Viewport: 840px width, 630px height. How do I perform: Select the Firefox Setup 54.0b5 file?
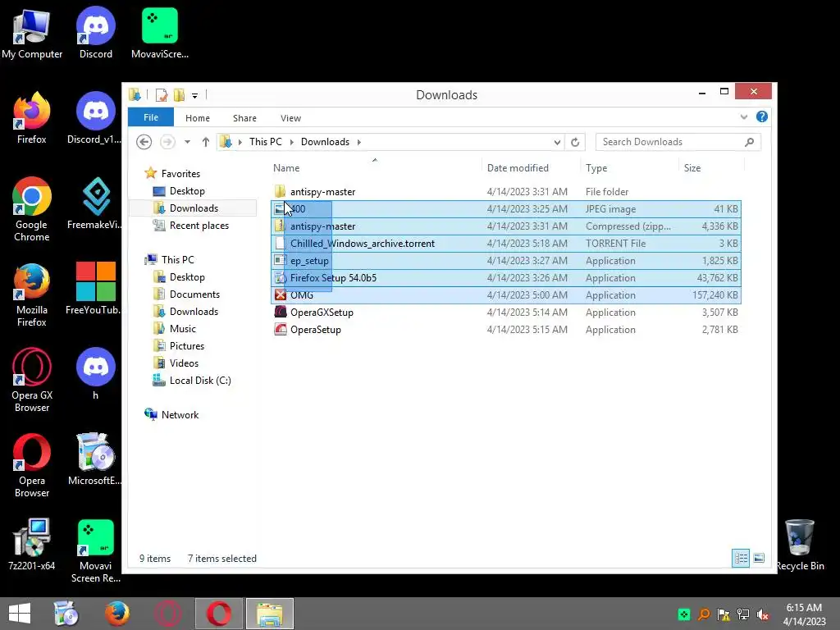coord(506,277)
